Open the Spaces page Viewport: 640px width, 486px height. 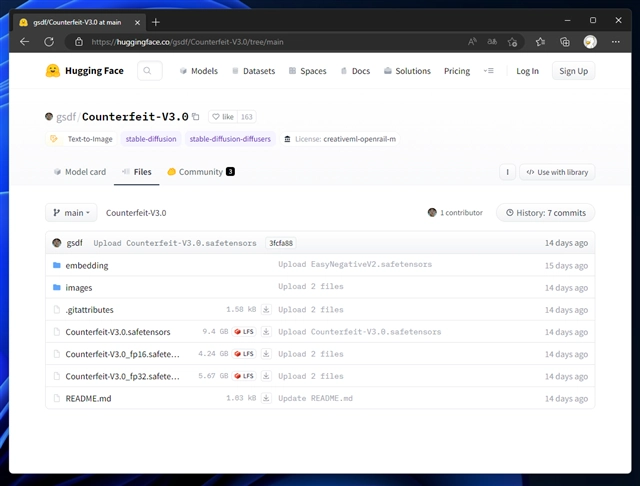tap(307, 71)
